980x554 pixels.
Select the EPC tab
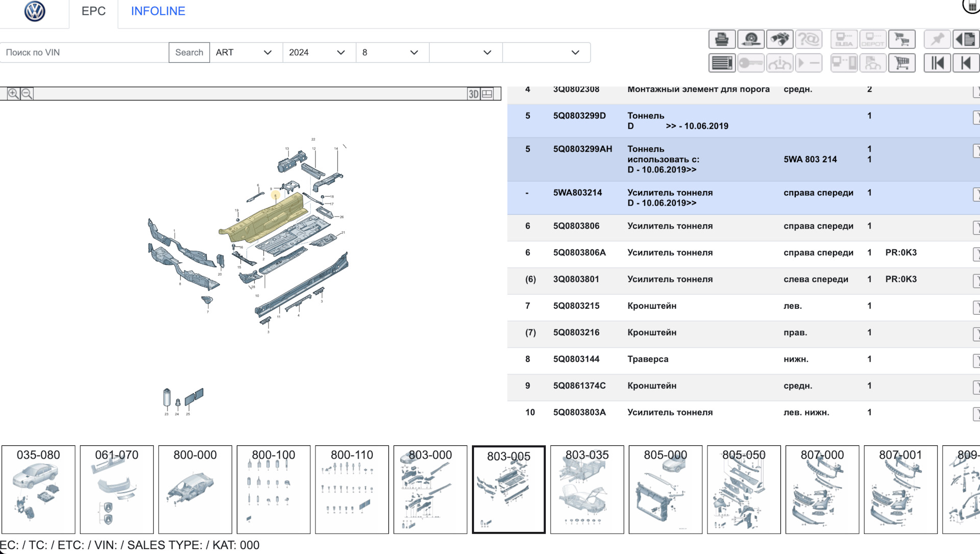(x=93, y=11)
